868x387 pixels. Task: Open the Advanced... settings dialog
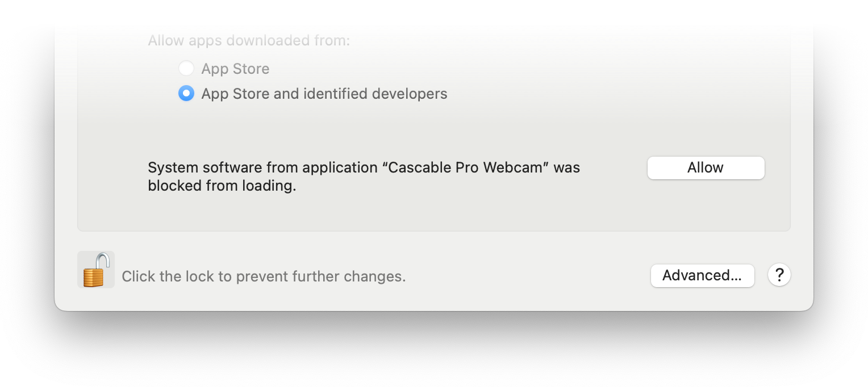coord(702,276)
